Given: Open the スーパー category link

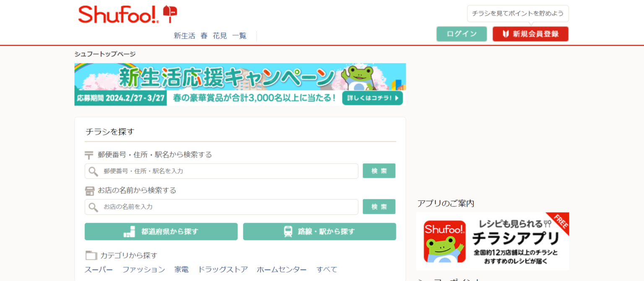Looking at the screenshot, I should [99, 270].
